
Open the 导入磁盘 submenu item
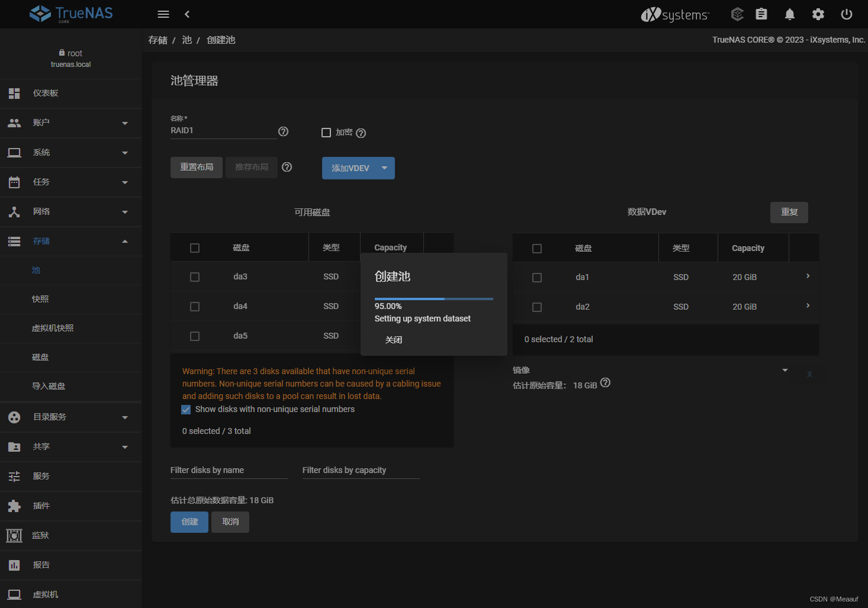click(x=71, y=386)
